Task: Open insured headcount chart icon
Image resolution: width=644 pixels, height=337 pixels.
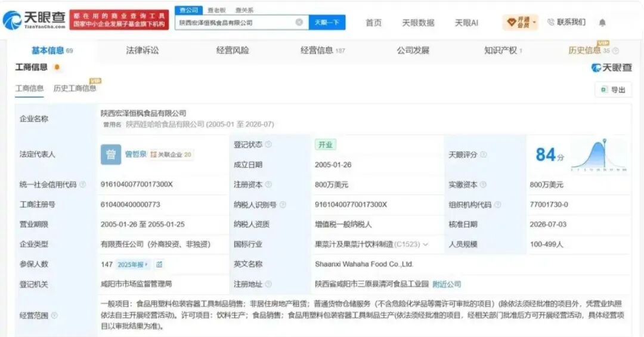Action: (x=159, y=264)
